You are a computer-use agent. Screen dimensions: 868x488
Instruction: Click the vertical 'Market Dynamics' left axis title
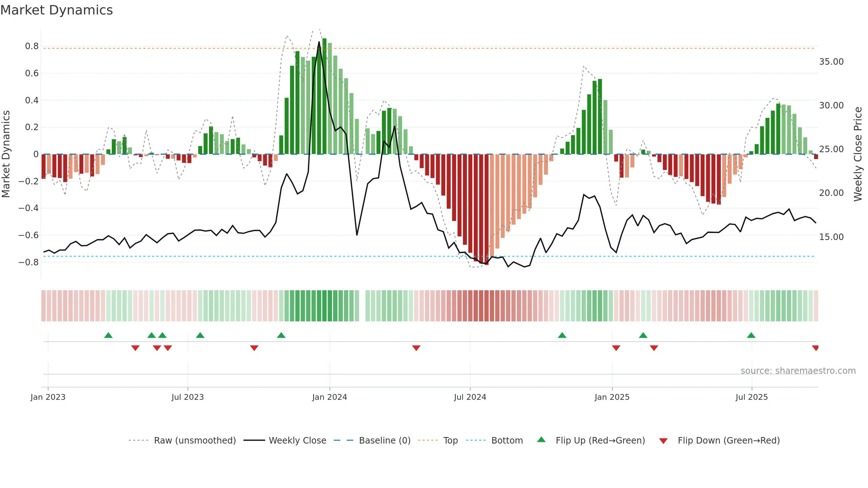(x=6, y=154)
